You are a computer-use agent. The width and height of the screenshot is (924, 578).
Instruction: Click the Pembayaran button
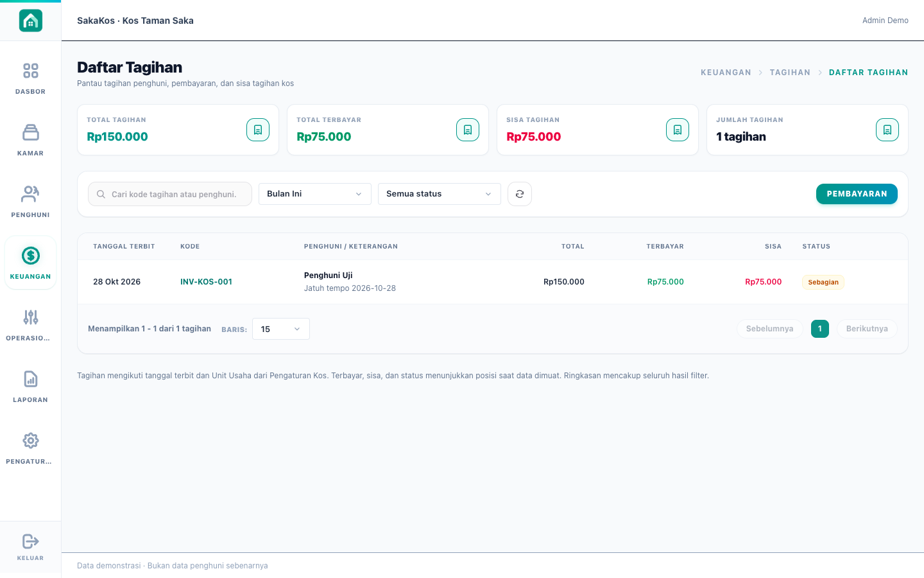tap(857, 194)
